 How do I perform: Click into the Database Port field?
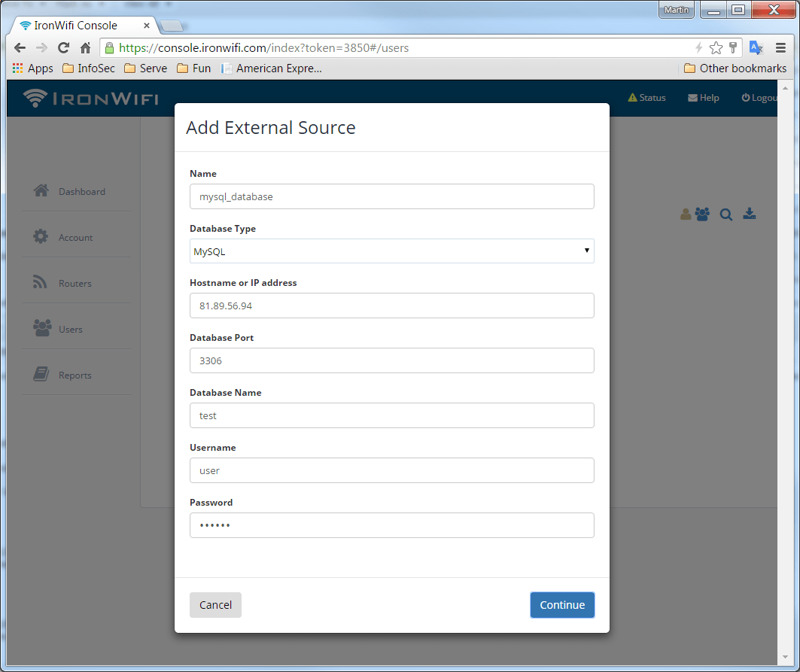point(391,360)
